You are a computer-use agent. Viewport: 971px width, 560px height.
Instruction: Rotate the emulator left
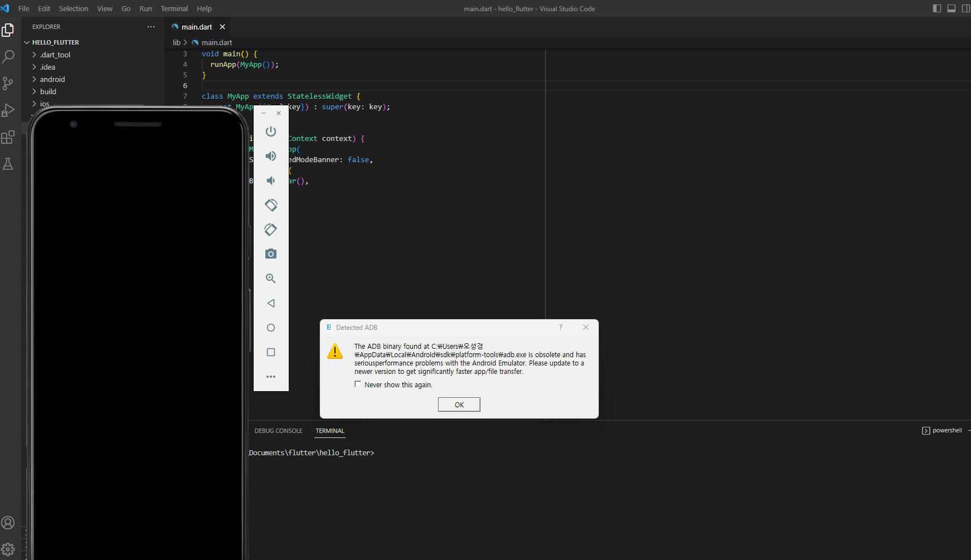[271, 205]
